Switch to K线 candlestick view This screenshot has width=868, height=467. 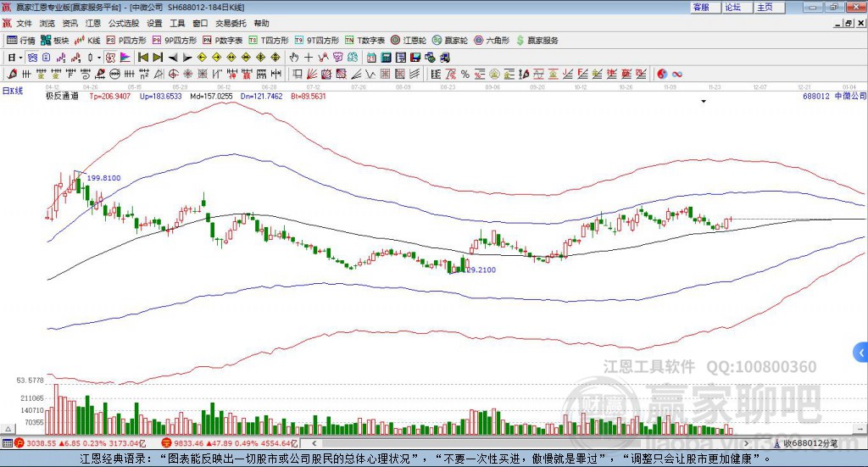click(x=87, y=41)
